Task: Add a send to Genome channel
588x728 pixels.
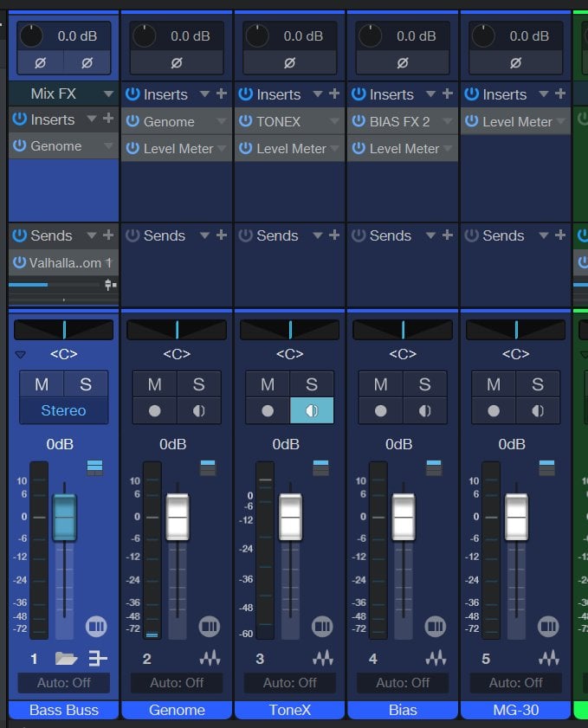Action: pos(222,235)
